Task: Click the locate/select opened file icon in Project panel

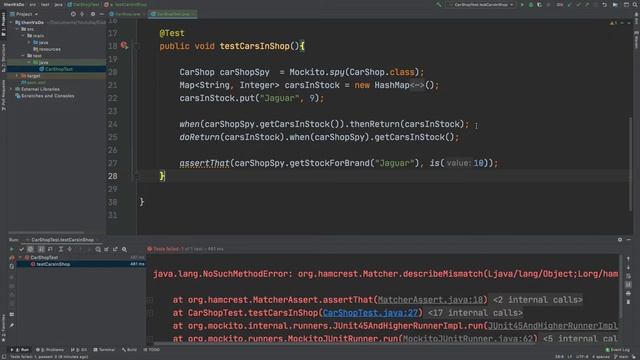Action: [73, 14]
